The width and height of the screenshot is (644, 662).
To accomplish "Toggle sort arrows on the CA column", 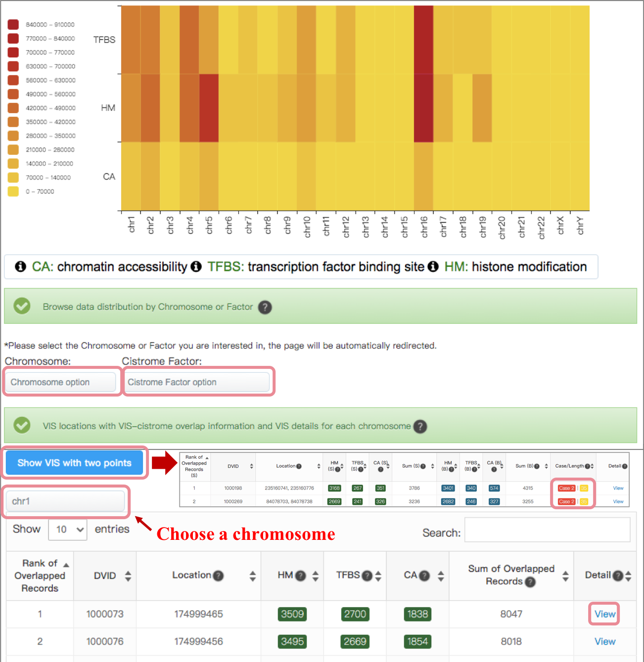I will pyautogui.click(x=441, y=576).
